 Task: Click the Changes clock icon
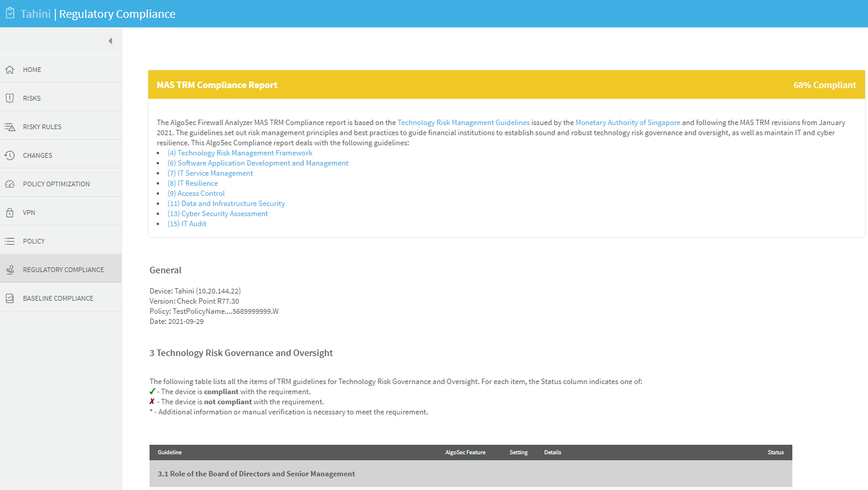point(10,155)
